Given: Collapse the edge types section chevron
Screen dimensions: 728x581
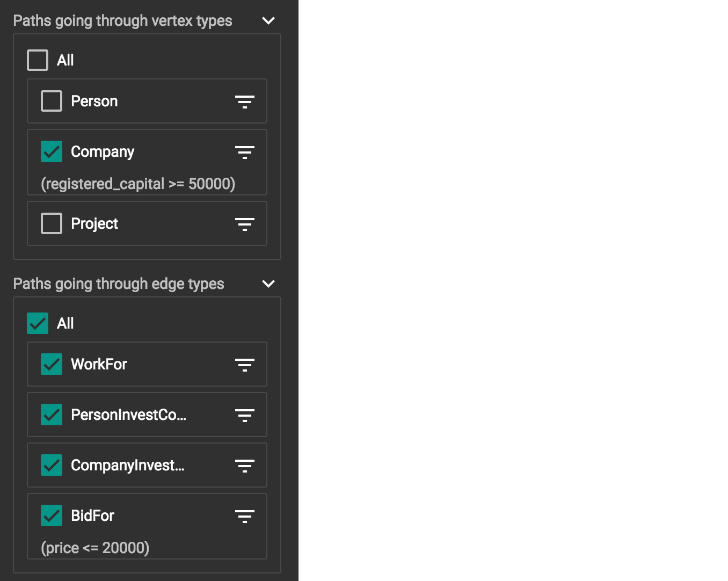Looking at the screenshot, I should pos(268,284).
